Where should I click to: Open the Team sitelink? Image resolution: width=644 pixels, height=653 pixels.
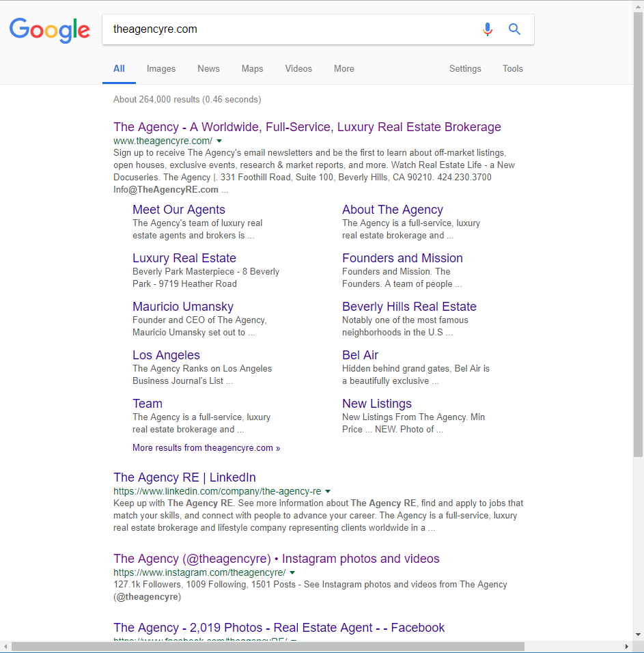[148, 404]
